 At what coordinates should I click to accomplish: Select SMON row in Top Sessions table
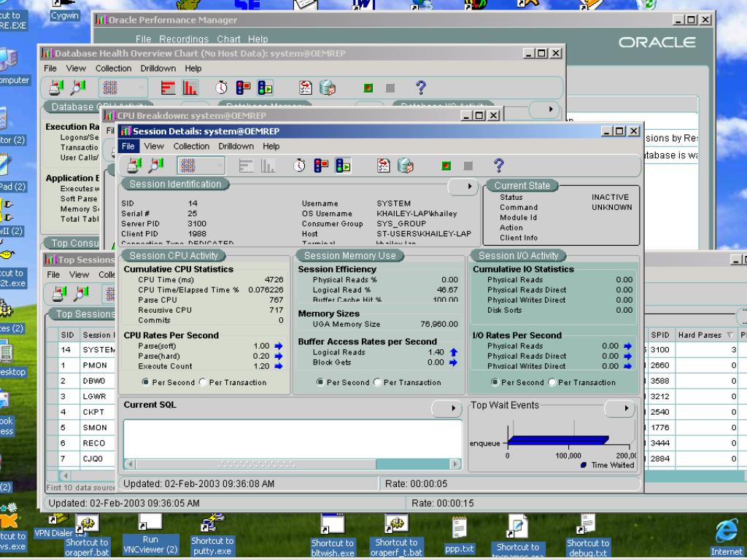coord(95,427)
